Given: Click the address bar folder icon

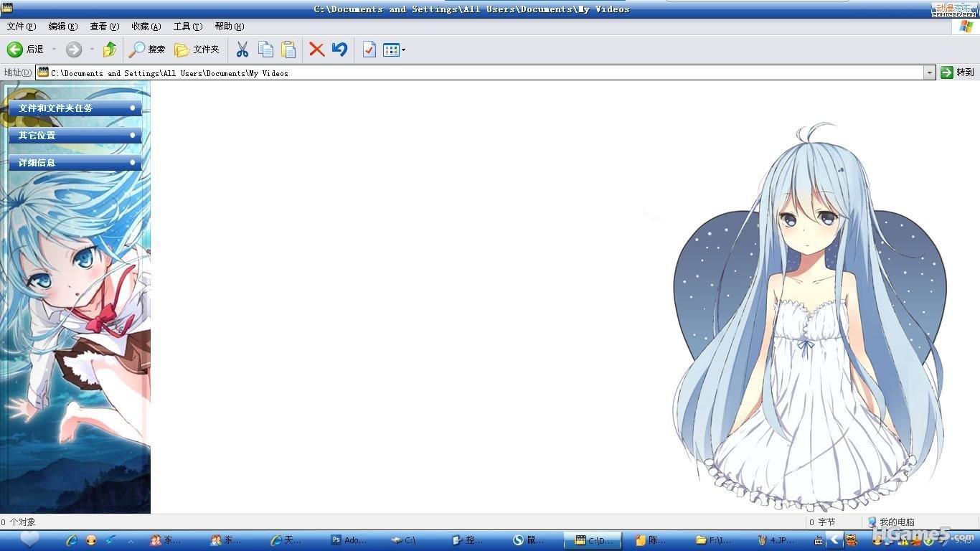Looking at the screenshot, I should click(44, 72).
